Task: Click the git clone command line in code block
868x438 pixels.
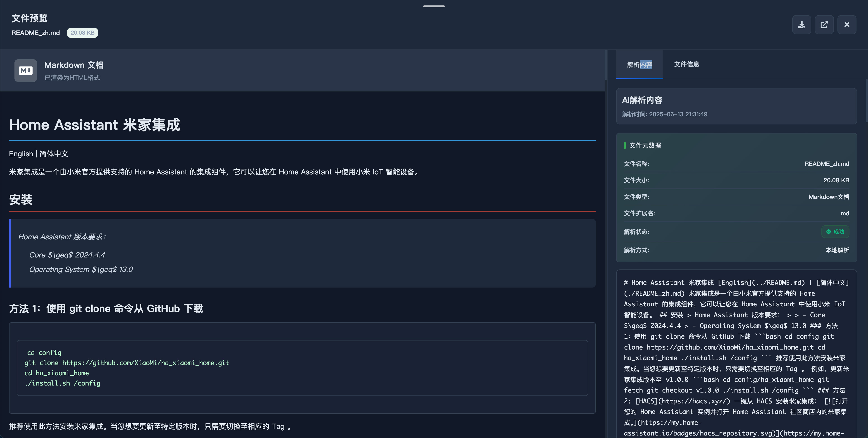Action: point(127,363)
